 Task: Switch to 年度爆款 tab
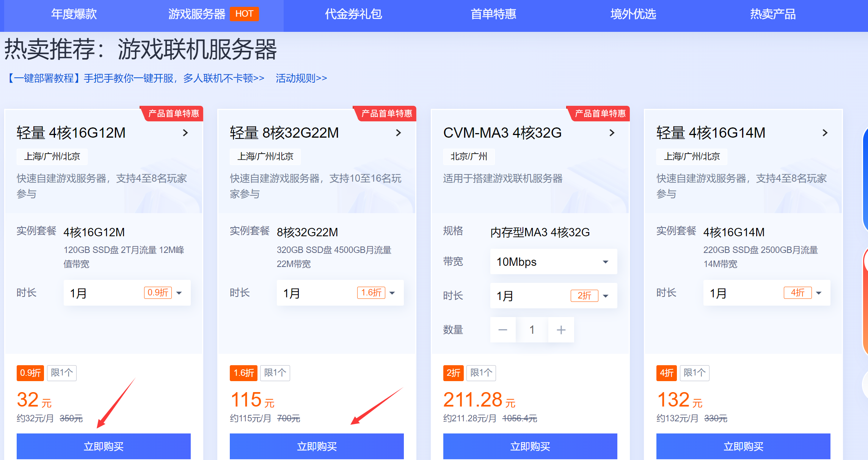(74, 14)
